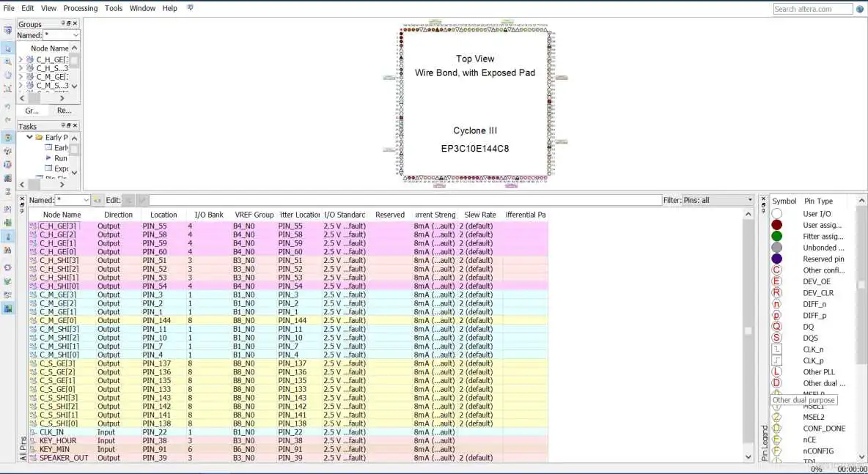Switch to the Re... tab in Groups panel
The height and width of the screenshot is (474, 868).
65,111
